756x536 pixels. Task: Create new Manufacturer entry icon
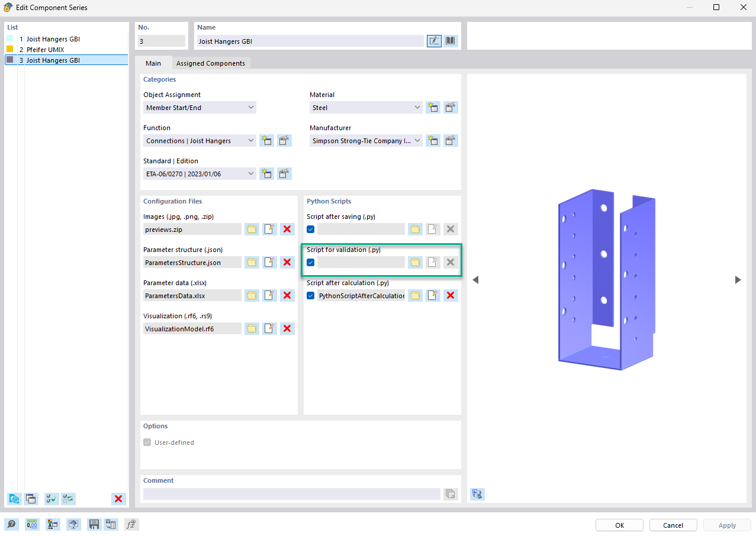(433, 141)
